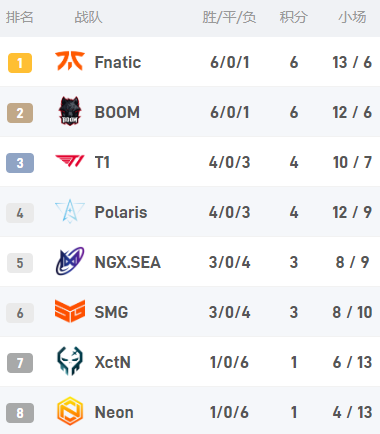Image resolution: width=380 pixels, height=434 pixels.
Task: Click the 胜/平/负 column header
Action: [229, 17]
